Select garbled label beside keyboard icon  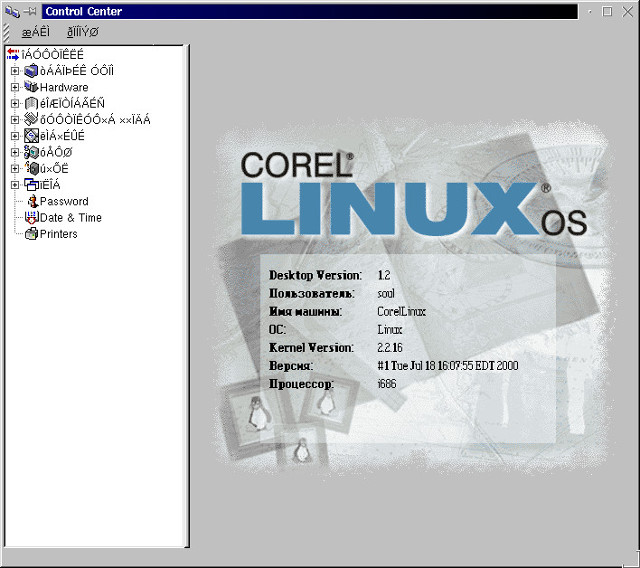95,120
